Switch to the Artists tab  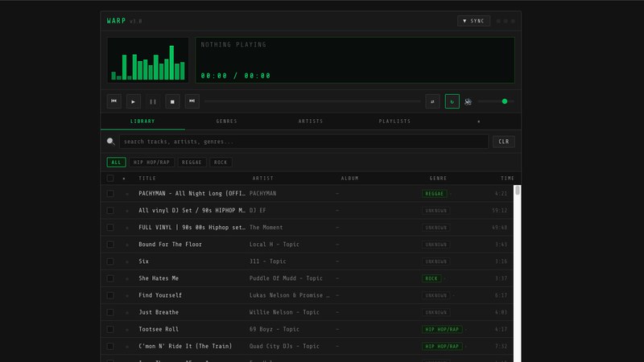(x=311, y=121)
